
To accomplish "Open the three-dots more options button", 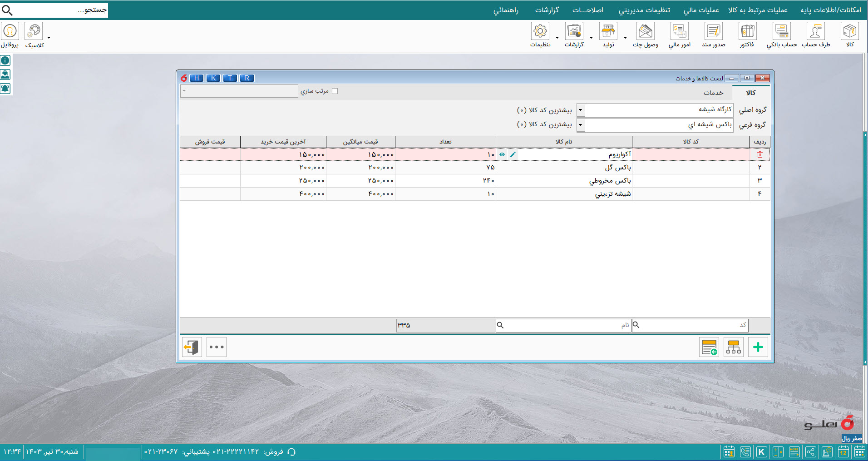I will point(217,347).
